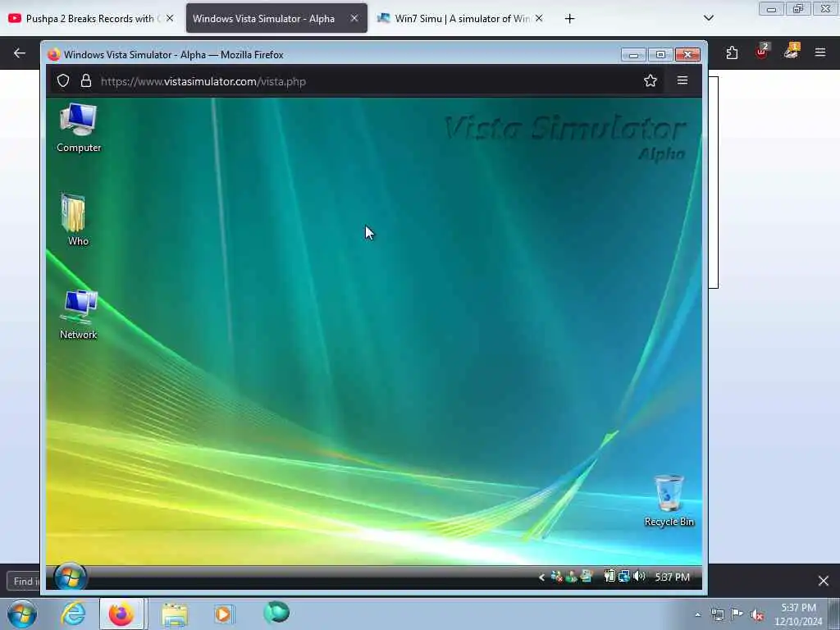The height and width of the screenshot is (630, 840).
Task: Click the Vista tray network monitors icon
Action: pos(623,577)
